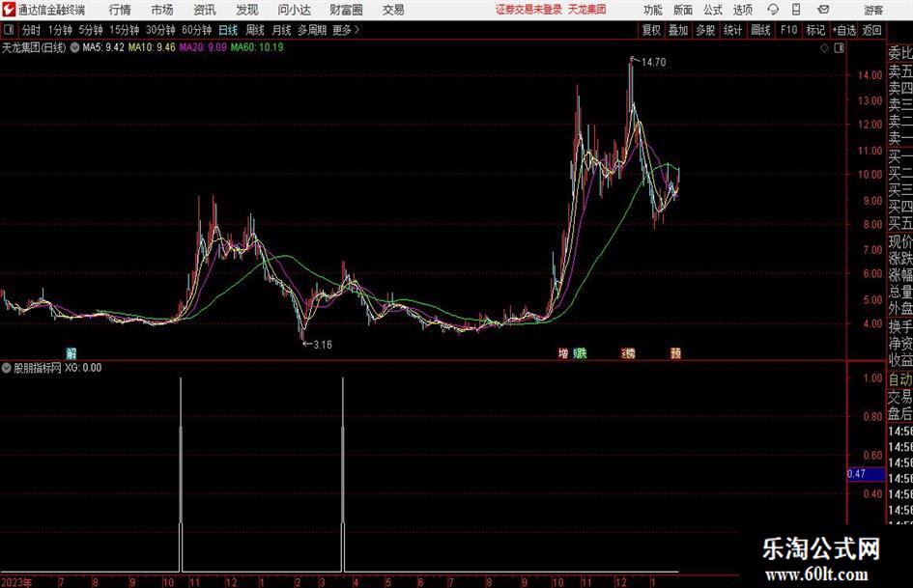Image resolution: width=913 pixels, height=588 pixels.
Task: Click the 2023年 date axis label
Action: pos(16,582)
